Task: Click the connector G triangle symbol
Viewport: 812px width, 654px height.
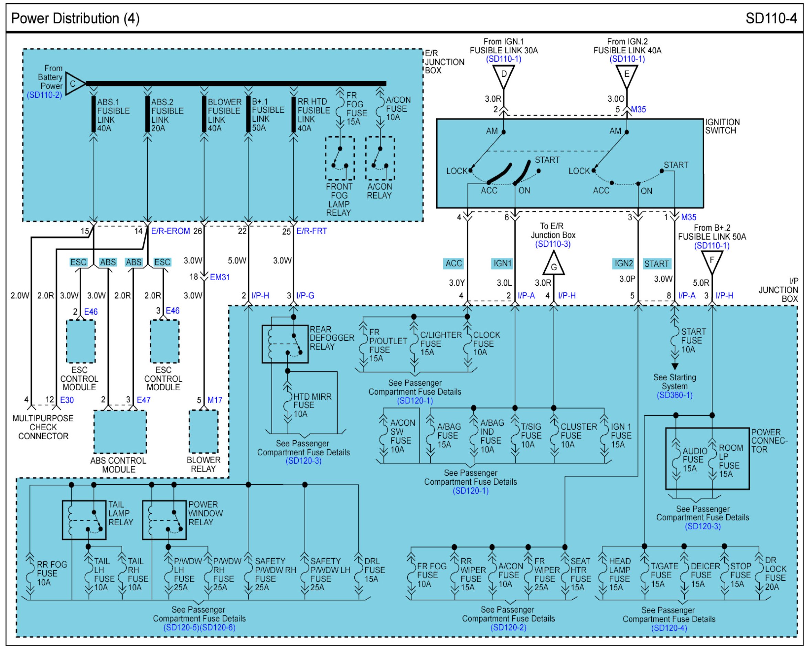Action: click(x=554, y=265)
